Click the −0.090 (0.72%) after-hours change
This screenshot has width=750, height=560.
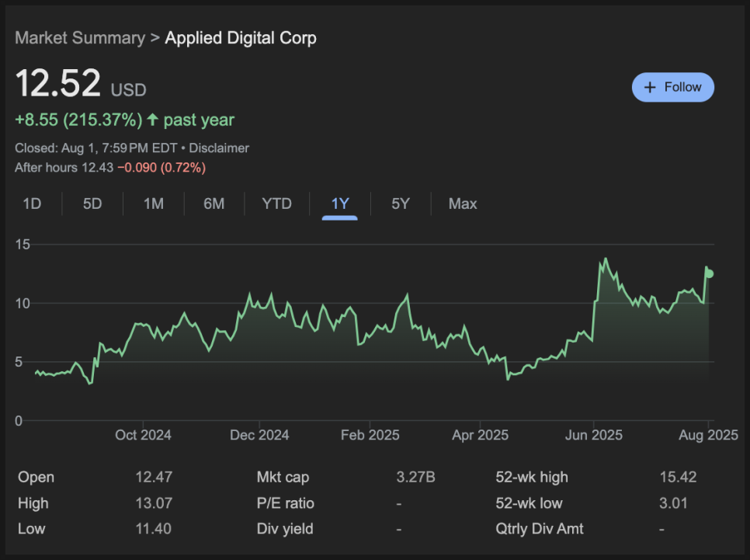click(x=161, y=168)
